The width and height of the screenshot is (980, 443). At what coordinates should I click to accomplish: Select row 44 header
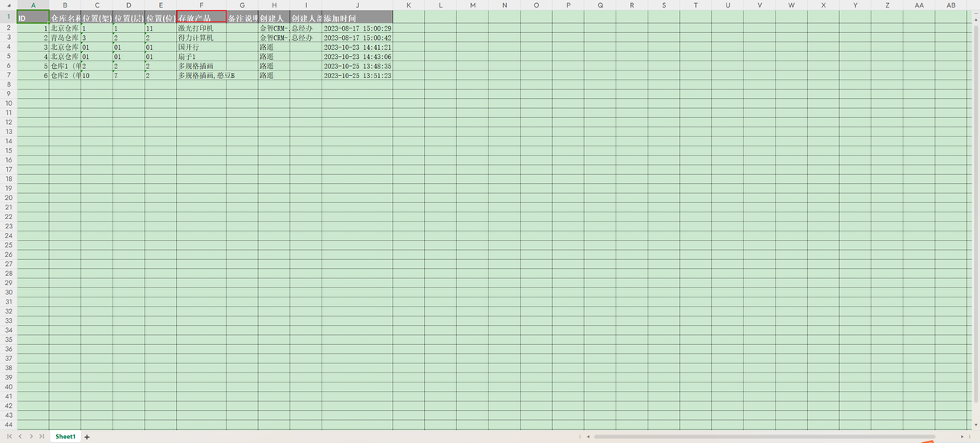[x=8, y=425]
